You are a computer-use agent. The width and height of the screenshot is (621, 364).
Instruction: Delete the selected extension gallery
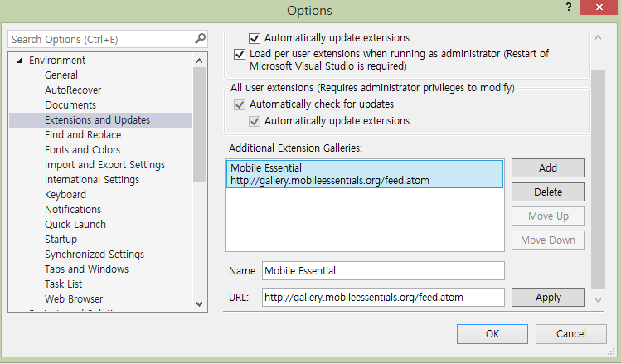[x=548, y=192]
